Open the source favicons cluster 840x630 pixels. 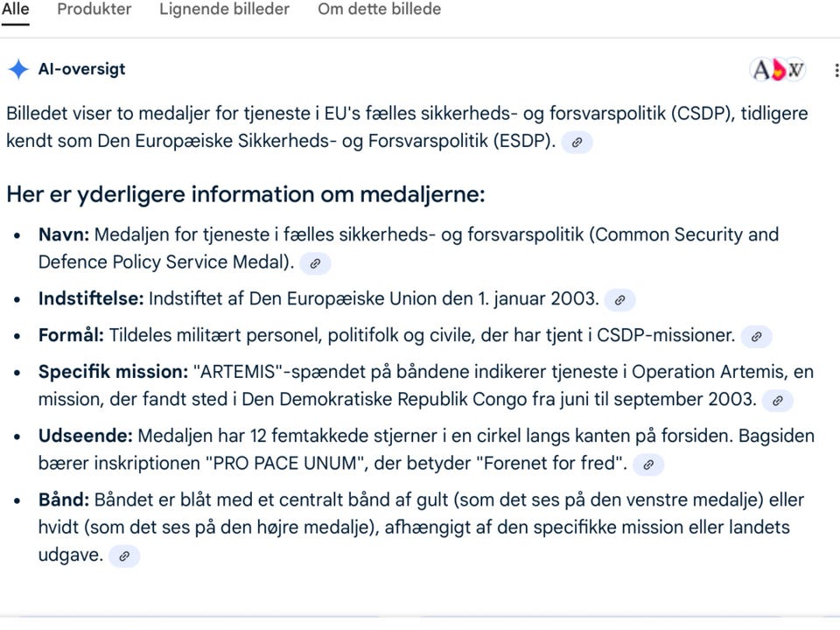click(778, 70)
